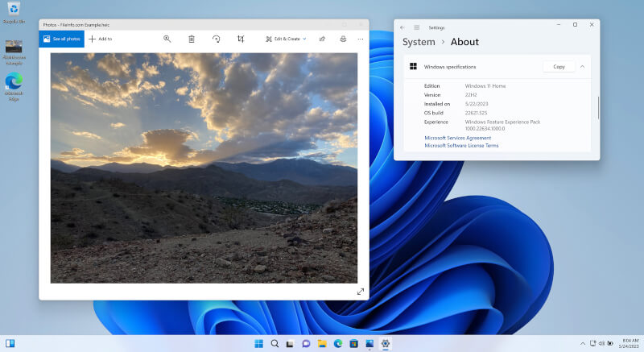Show hidden system tray icons

pos(582,344)
